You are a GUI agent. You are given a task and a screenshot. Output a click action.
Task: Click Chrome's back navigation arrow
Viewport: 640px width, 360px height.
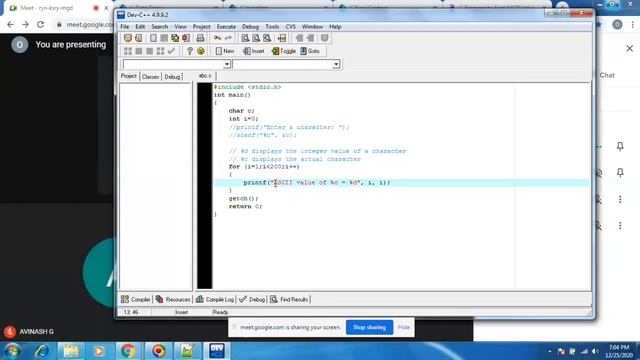pos(10,24)
